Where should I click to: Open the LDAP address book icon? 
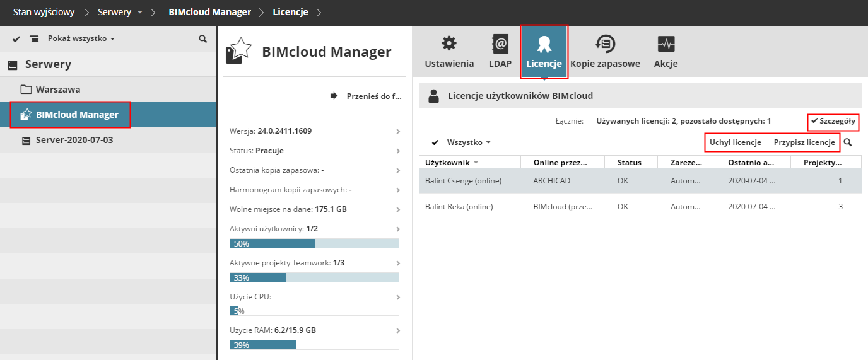point(500,44)
